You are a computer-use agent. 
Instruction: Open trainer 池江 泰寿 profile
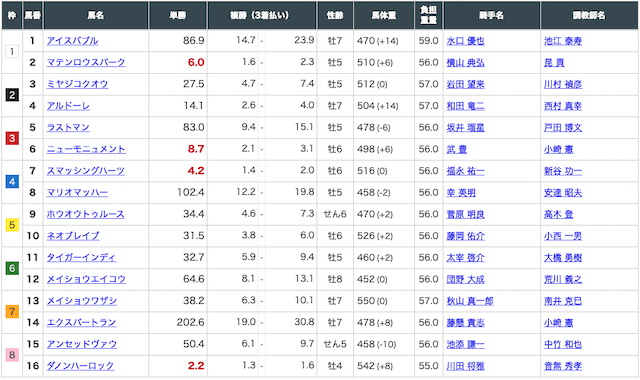point(563,41)
